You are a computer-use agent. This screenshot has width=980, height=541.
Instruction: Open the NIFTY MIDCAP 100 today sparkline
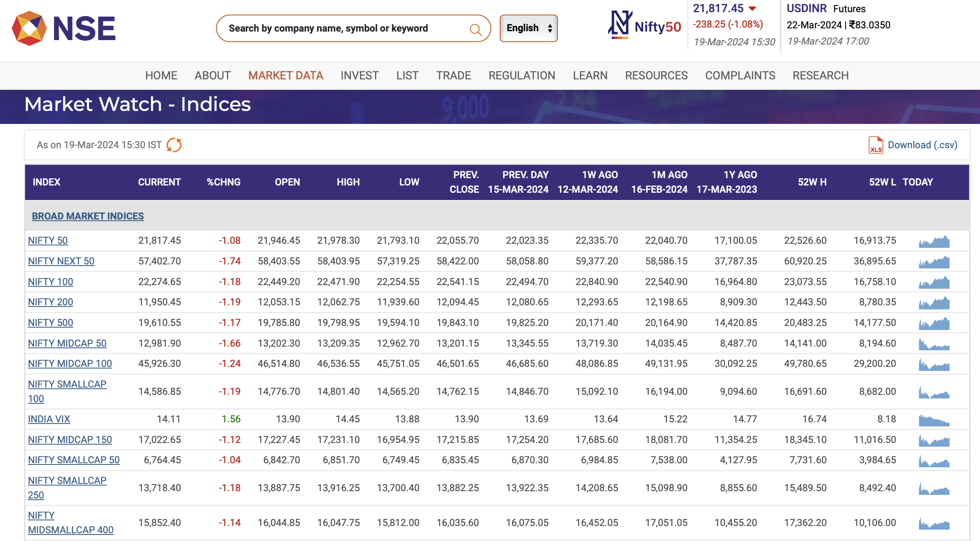pyautogui.click(x=934, y=364)
